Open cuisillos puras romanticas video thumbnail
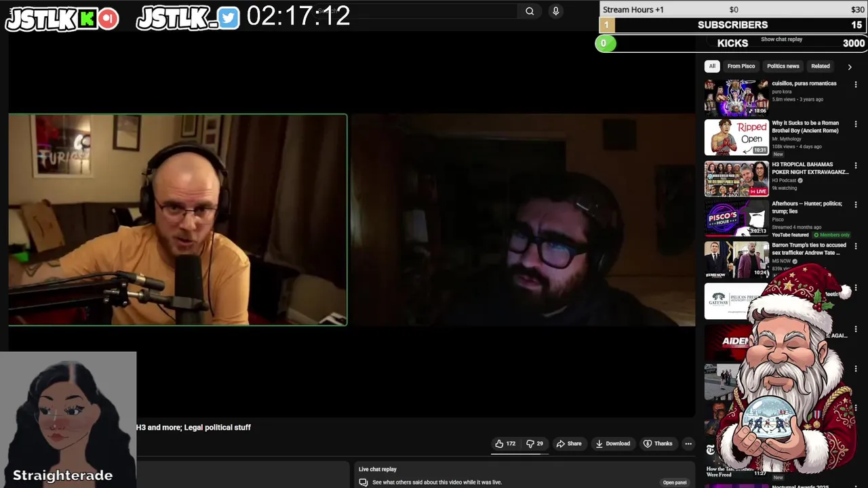The width and height of the screenshot is (868, 488). [736, 97]
